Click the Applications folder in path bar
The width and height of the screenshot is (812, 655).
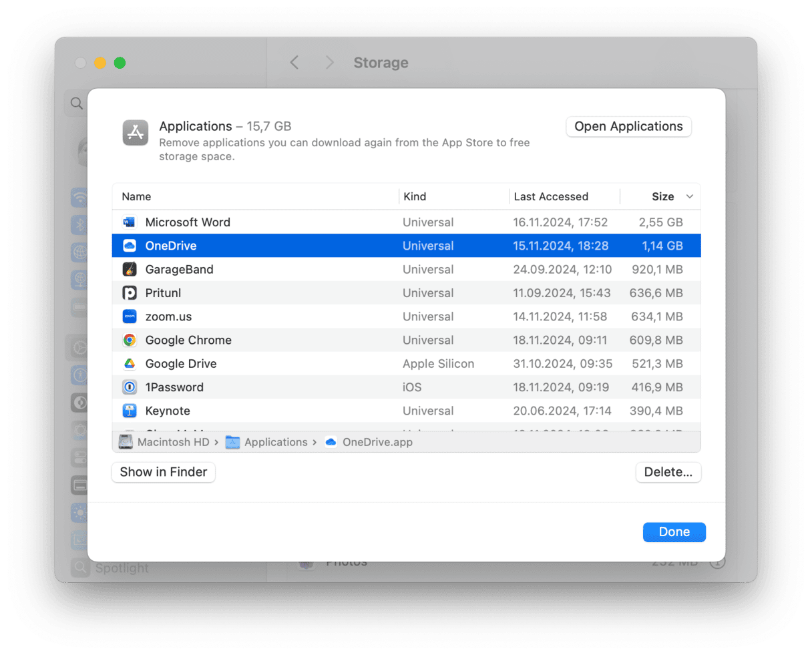pyautogui.click(x=275, y=442)
